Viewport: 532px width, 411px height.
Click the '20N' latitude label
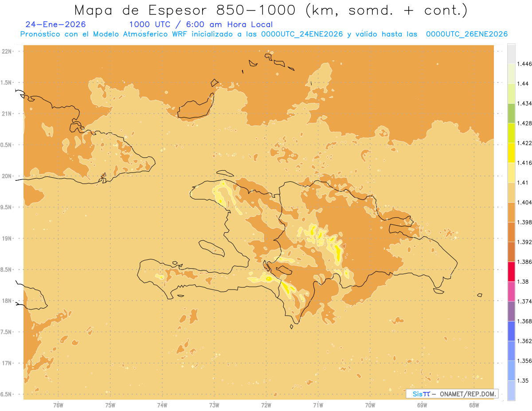tap(7, 176)
